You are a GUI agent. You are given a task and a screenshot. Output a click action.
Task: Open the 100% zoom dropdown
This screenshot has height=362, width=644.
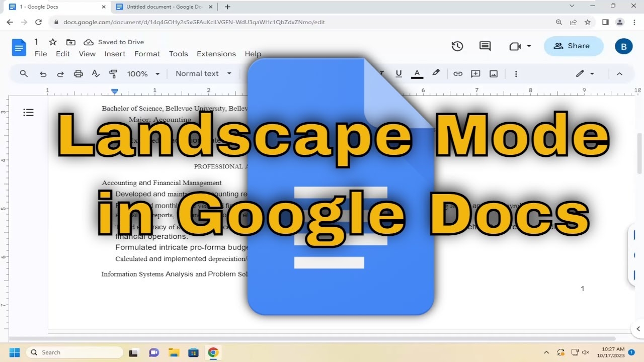click(143, 74)
